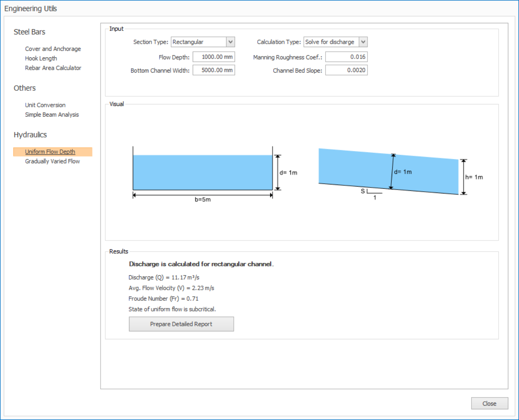Expand the Calculation Type dropdown arrow

[x=363, y=42]
